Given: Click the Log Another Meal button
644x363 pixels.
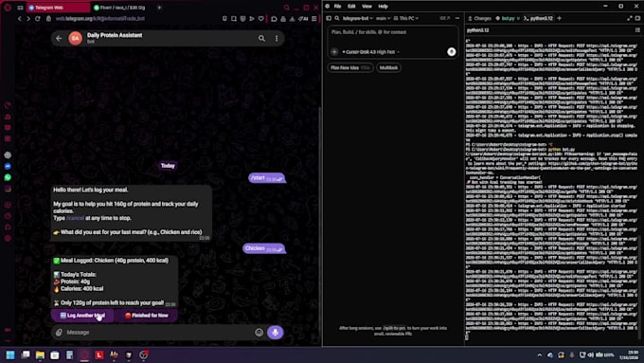Looking at the screenshot, I should click(x=82, y=316).
